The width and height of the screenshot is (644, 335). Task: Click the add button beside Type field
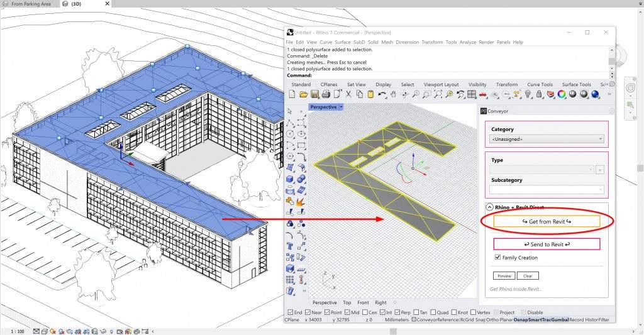click(599, 170)
